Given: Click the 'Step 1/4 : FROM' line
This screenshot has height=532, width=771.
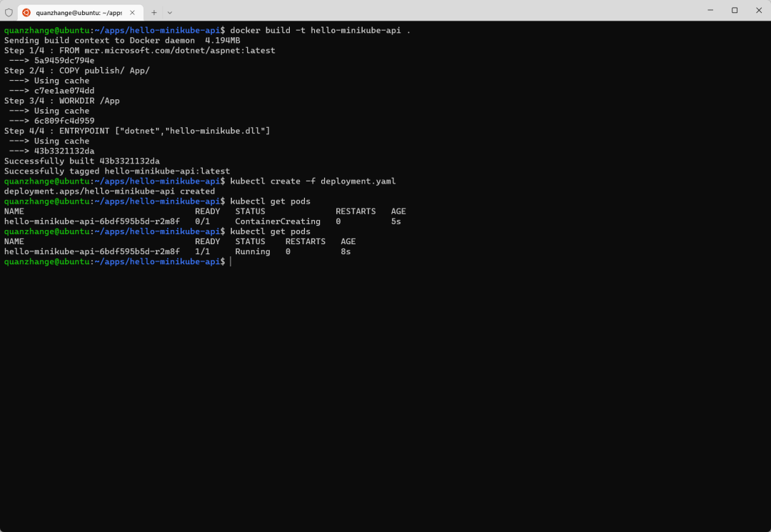Looking at the screenshot, I should tap(140, 51).
